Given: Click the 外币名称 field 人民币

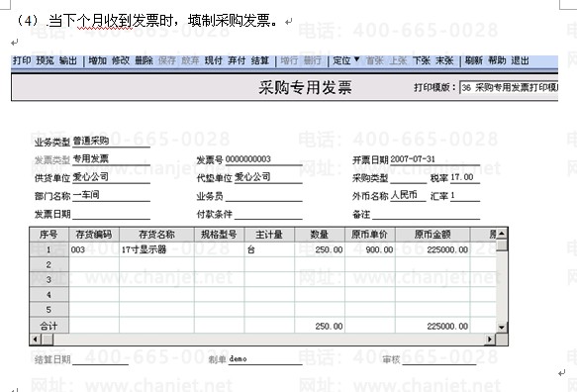Looking at the screenshot, I should (x=409, y=195).
